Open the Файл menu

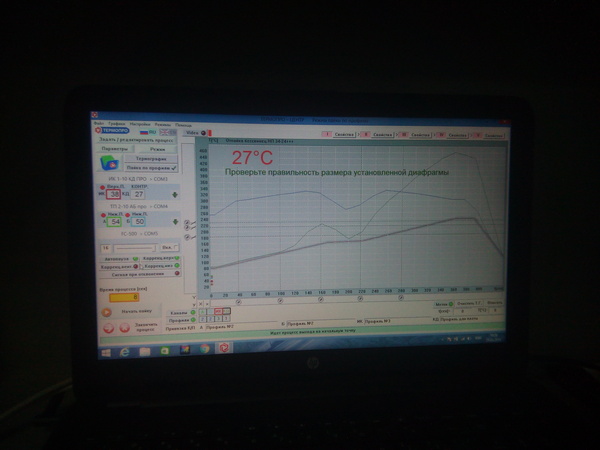[x=99, y=123]
